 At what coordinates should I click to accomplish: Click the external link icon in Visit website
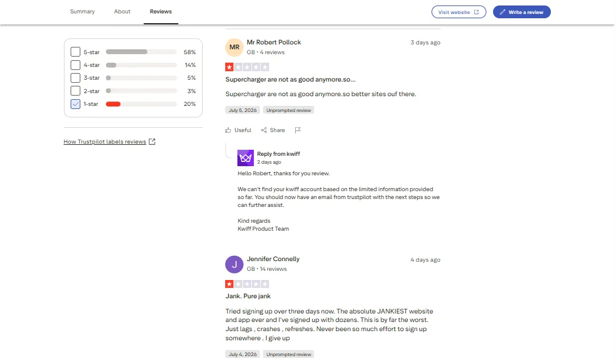click(x=476, y=12)
